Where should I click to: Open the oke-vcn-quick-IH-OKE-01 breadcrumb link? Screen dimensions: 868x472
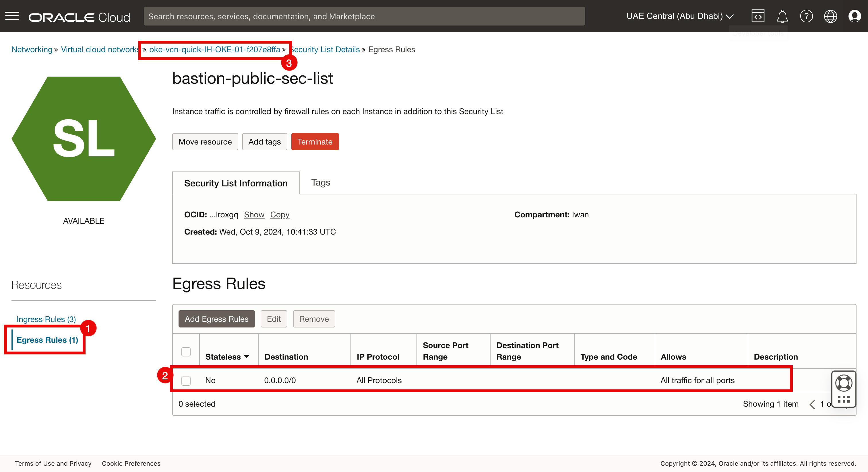[x=214, y=50]
